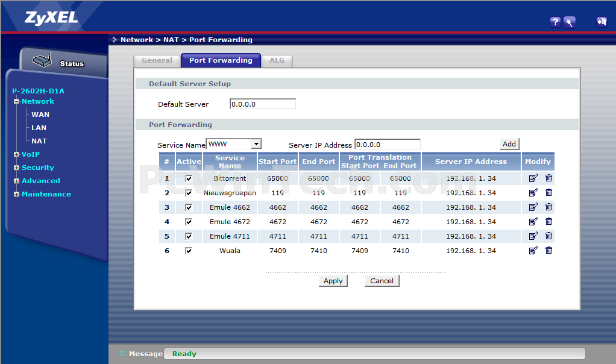Image resolution: width=616 pixels, height=364 pixels.
Task: Open the Status router icon
Action: click(42, 60)
